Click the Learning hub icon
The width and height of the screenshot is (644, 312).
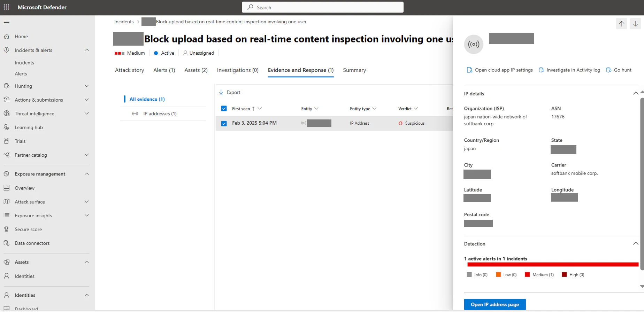point(6,127)
